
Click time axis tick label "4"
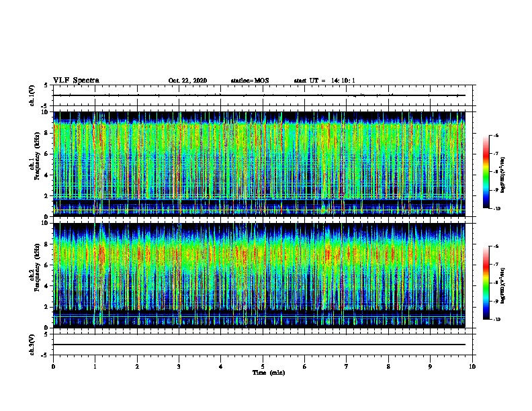[x=221, y=367]
